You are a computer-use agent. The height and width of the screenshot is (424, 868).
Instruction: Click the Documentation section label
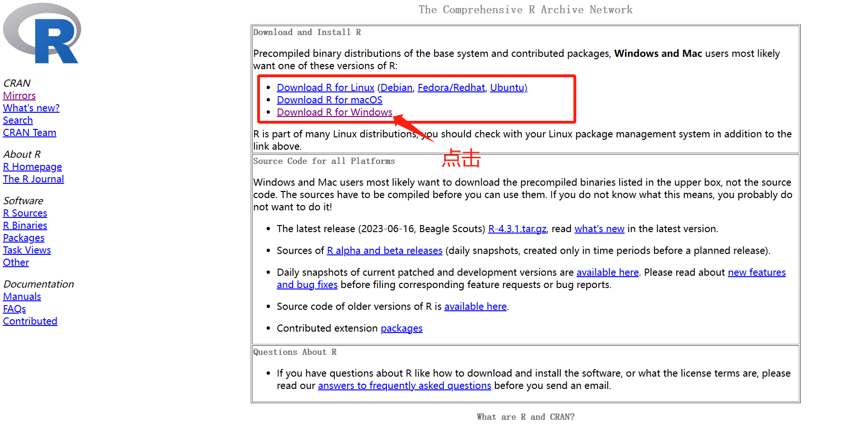[39, 284]
